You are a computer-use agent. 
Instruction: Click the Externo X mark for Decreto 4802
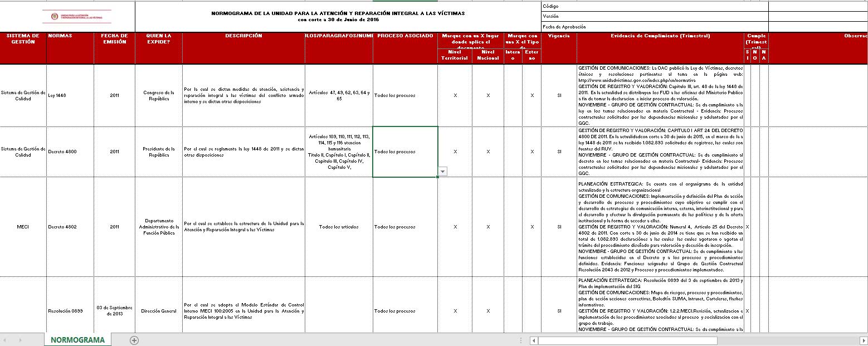532,227
